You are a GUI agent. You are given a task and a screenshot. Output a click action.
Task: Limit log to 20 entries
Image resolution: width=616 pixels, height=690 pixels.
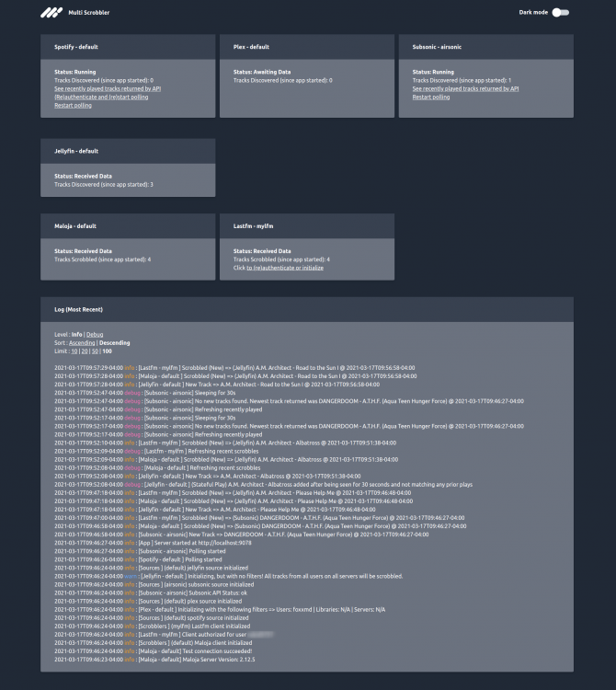85,351
